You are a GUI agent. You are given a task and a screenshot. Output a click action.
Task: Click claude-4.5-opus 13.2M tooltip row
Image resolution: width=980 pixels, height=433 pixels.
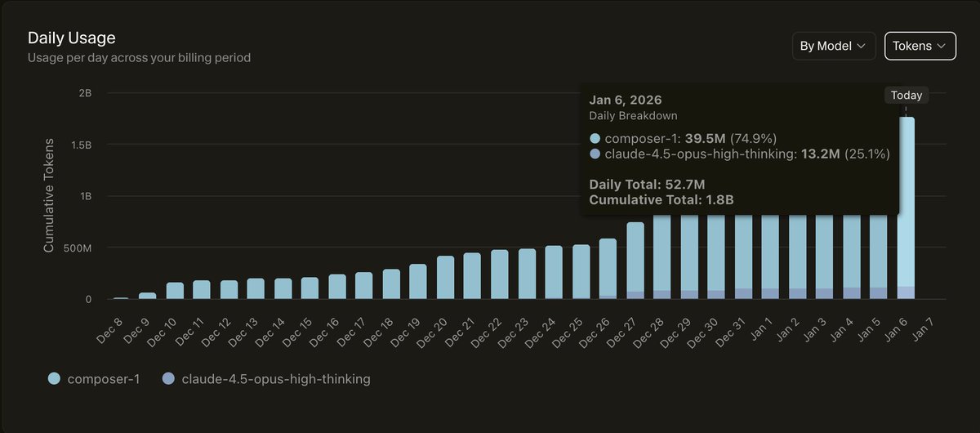point(740,153)
